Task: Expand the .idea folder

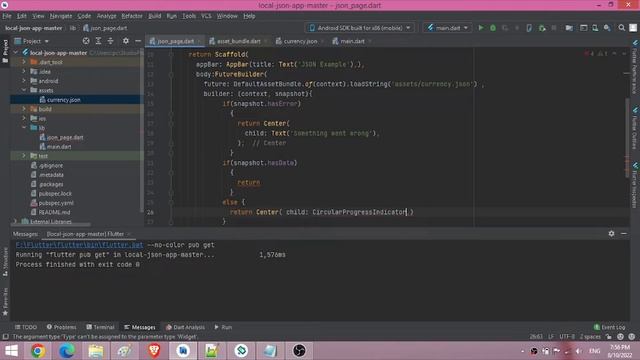Action: pos(24,71)
